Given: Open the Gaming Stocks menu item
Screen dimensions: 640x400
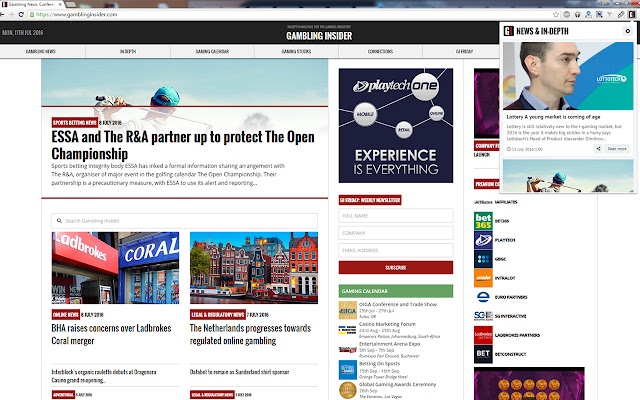Looking at the screenshot, I should click(x=296, y=51).
